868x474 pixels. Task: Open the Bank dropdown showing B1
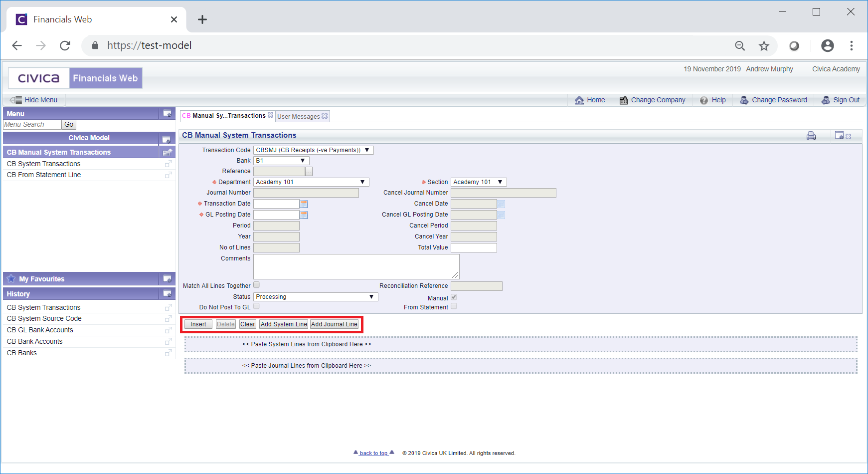(x=281, y=161)
